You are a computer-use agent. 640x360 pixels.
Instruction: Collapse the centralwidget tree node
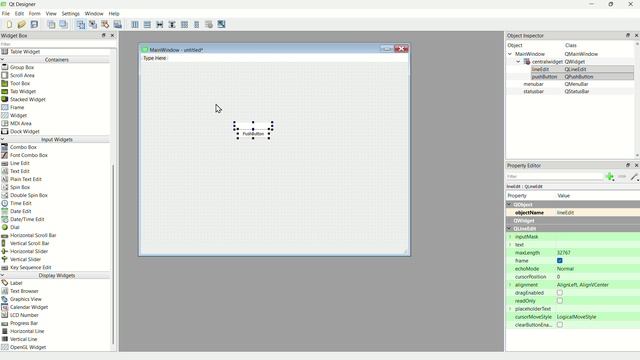pyautogui.click(x=518, y=62)
